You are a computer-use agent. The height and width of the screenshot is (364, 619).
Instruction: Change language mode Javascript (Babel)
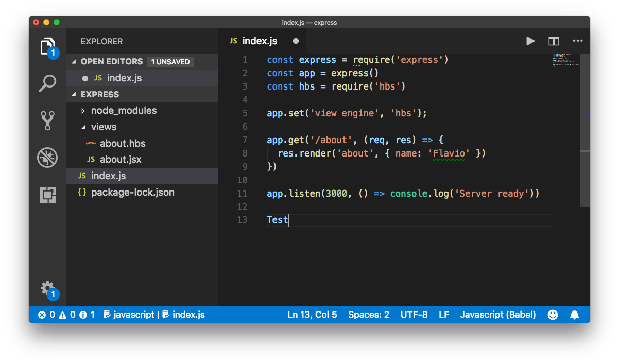point(497,315)
